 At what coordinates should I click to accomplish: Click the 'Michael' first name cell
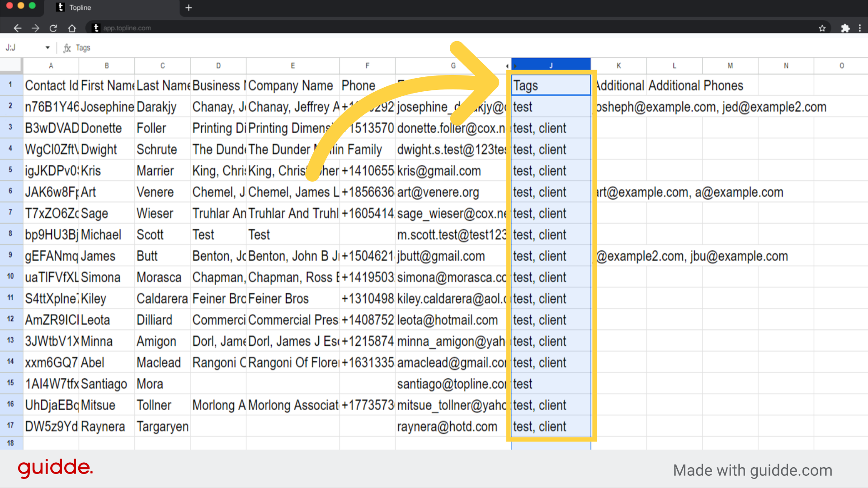[107, 235]
